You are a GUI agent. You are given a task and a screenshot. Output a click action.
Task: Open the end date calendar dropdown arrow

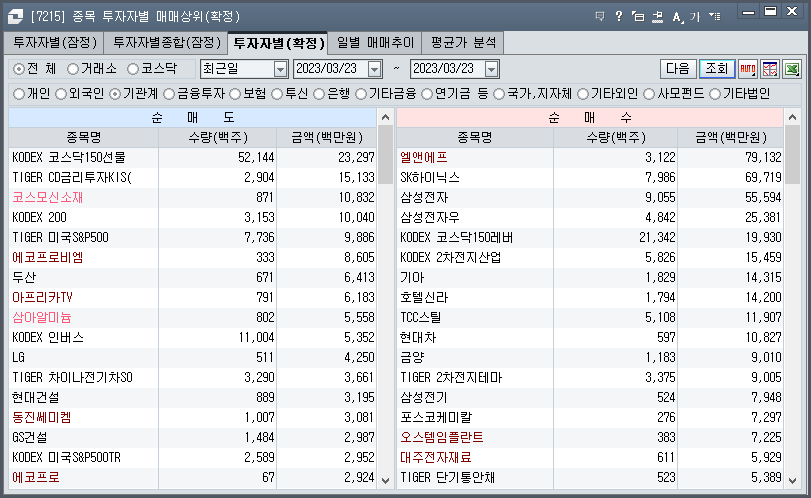click(x=491, y=69)
